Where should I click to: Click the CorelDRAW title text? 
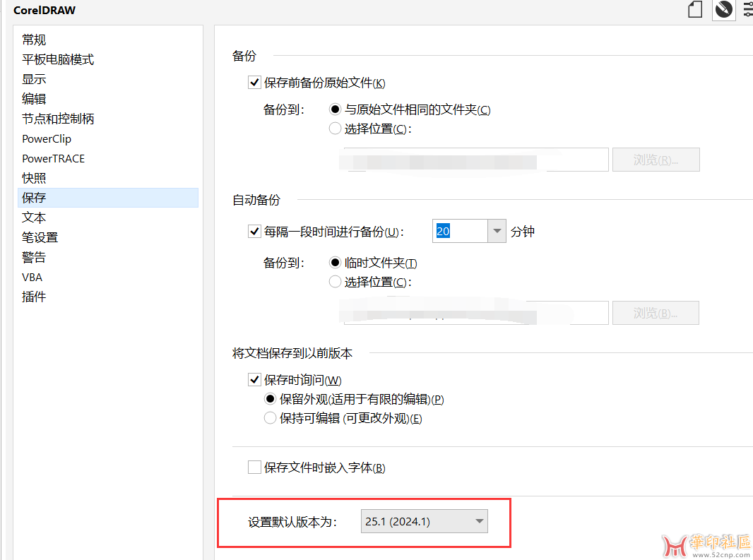(x=45, y=10)
